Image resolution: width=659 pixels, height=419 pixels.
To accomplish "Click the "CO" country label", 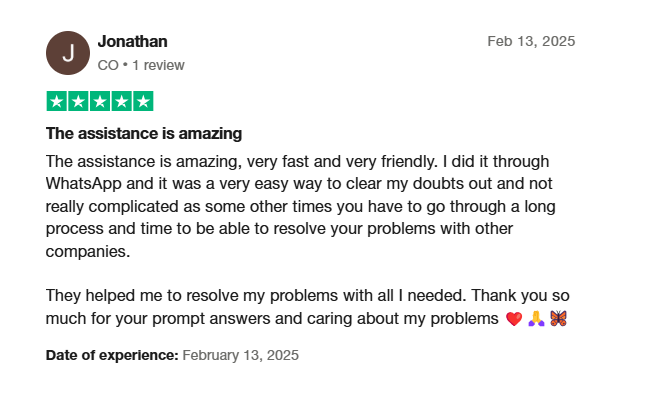I will [108, 65].
